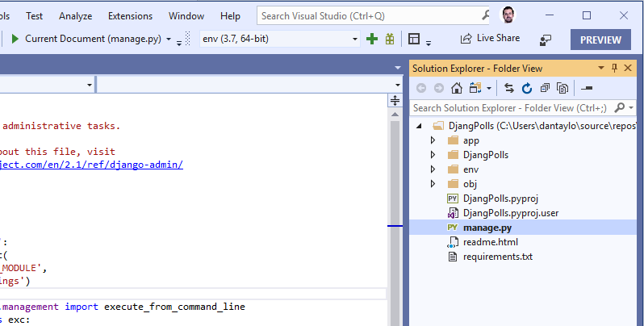The height and width of the screenshot is (326, 644).
Task: Click the PREVIEW button
Action: (x=600, y=40)
